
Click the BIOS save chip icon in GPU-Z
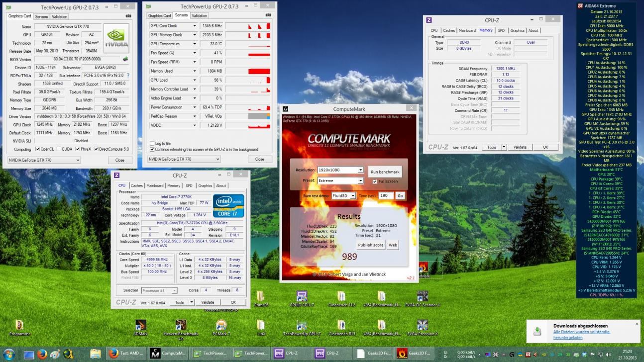tap(125, 59)
